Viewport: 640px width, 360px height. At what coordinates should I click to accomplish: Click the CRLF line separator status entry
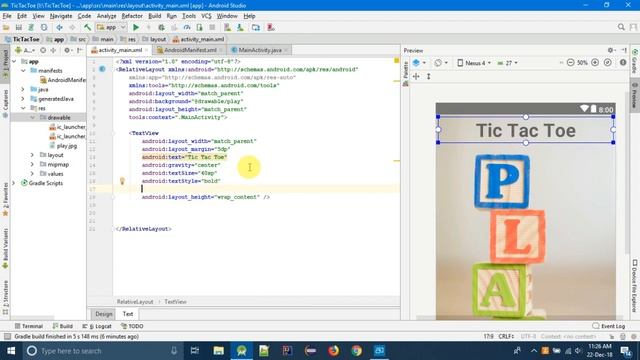(506, 336)
